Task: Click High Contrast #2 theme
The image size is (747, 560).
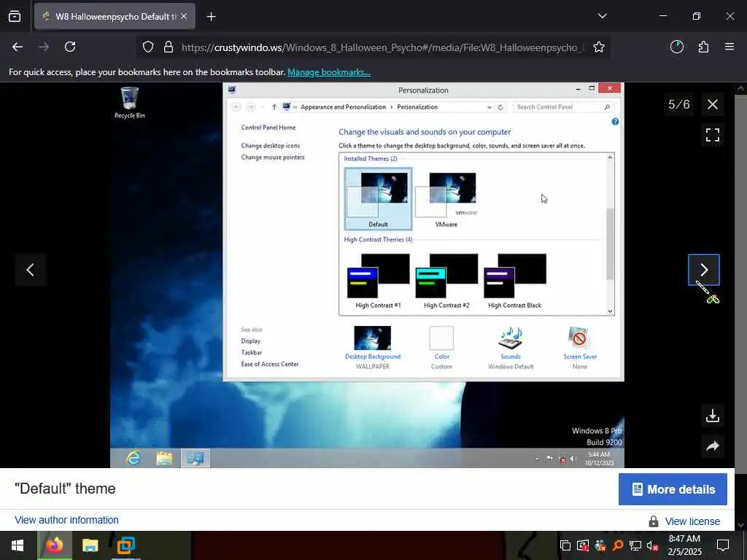Action: click(446, 281)
